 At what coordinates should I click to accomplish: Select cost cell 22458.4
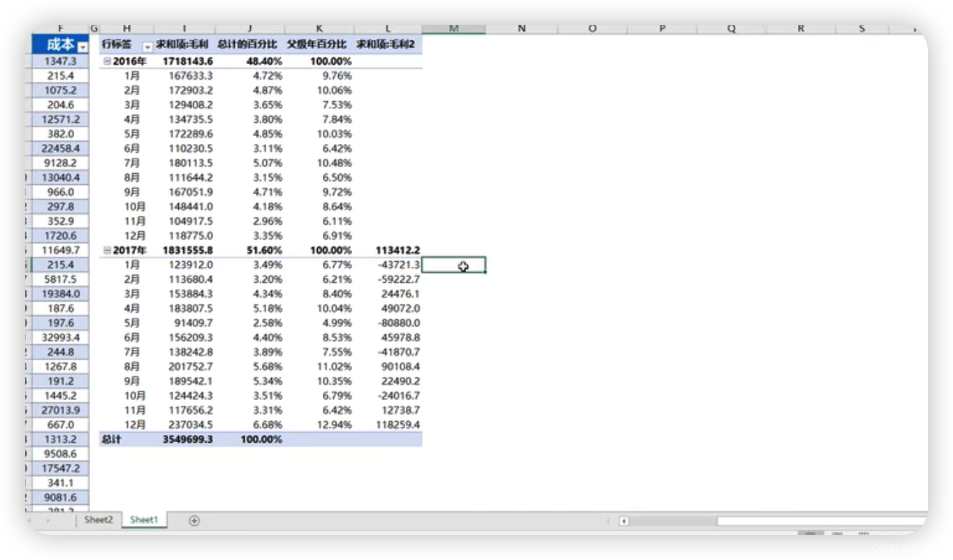pyautogui.click(x=61, y=149)
